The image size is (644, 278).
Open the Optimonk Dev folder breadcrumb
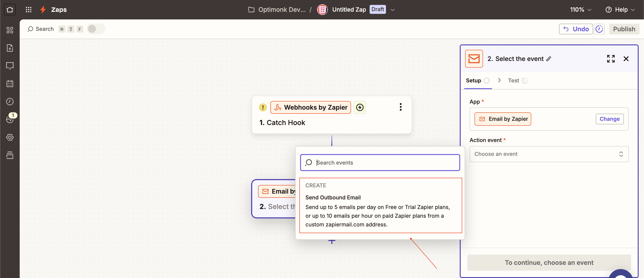click(277, 9)
